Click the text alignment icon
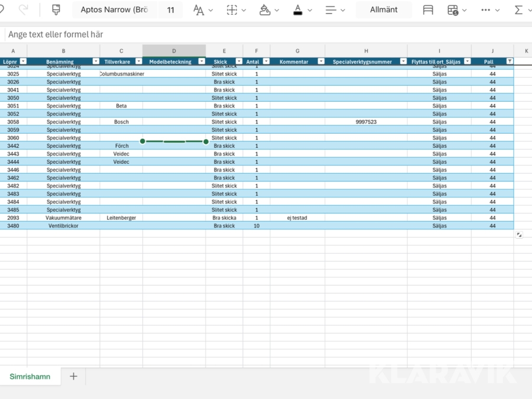This screenshot has height=399, width=532. pos(331,10)
